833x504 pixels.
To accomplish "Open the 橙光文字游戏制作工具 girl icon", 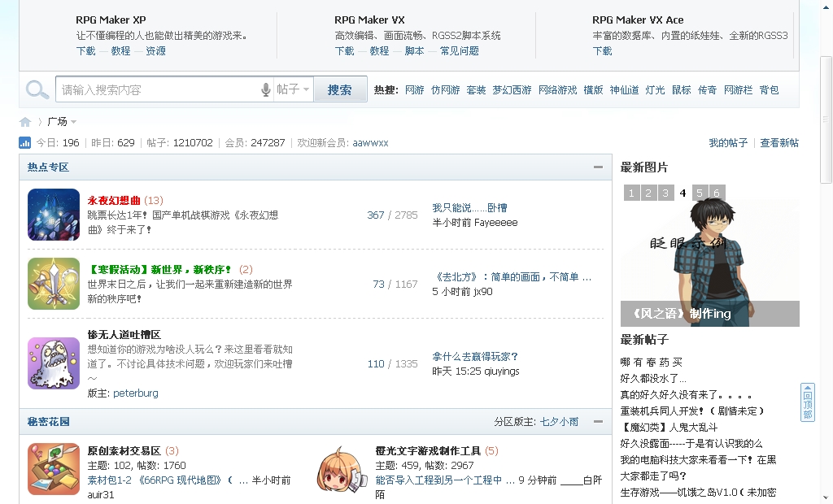I will [x=342, y=469].
